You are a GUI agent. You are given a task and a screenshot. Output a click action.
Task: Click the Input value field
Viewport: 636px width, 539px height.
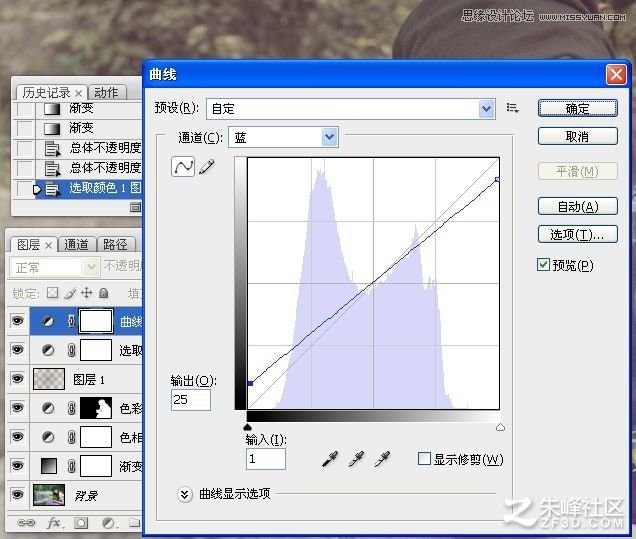(x=266, y=459)
